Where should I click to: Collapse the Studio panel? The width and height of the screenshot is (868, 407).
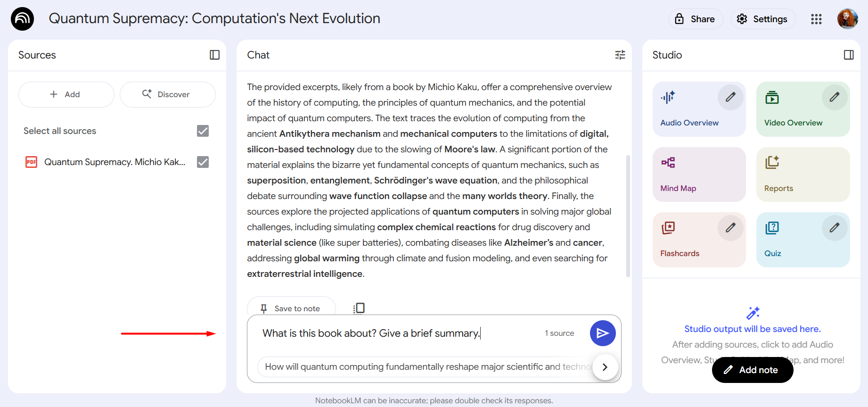point(849,55)
